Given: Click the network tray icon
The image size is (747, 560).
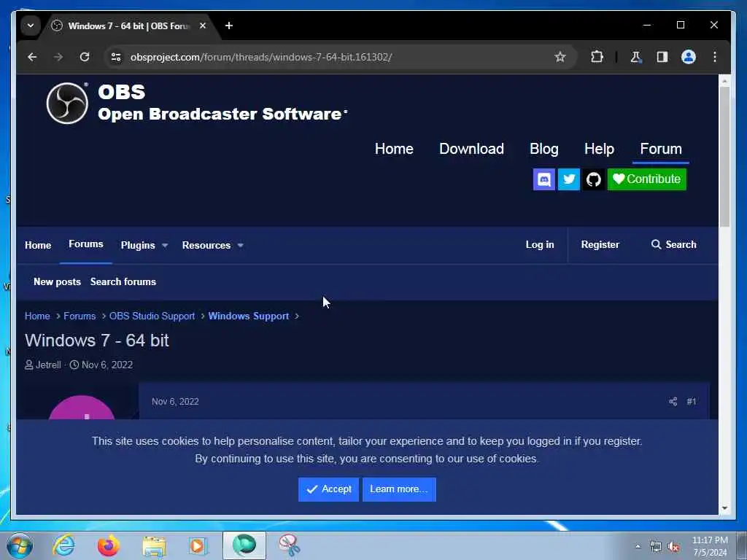Looking at the screenshot, I should tap(656, 547).
